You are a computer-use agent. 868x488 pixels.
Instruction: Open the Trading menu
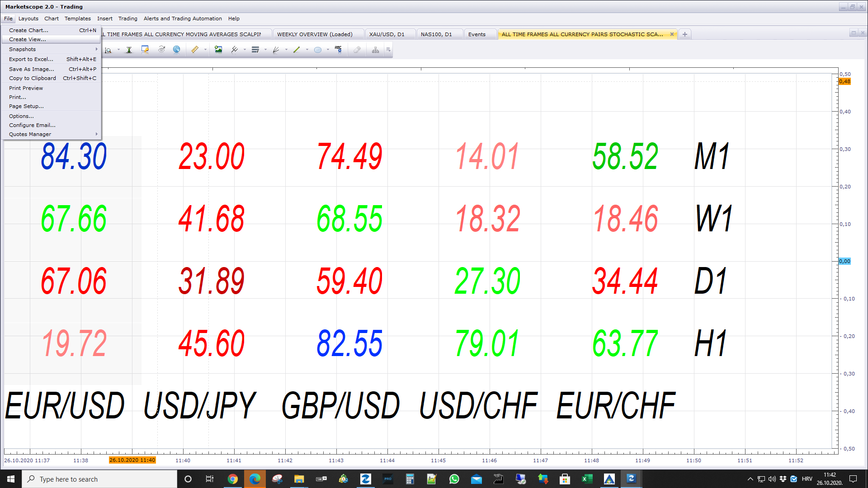click(128, 19)
